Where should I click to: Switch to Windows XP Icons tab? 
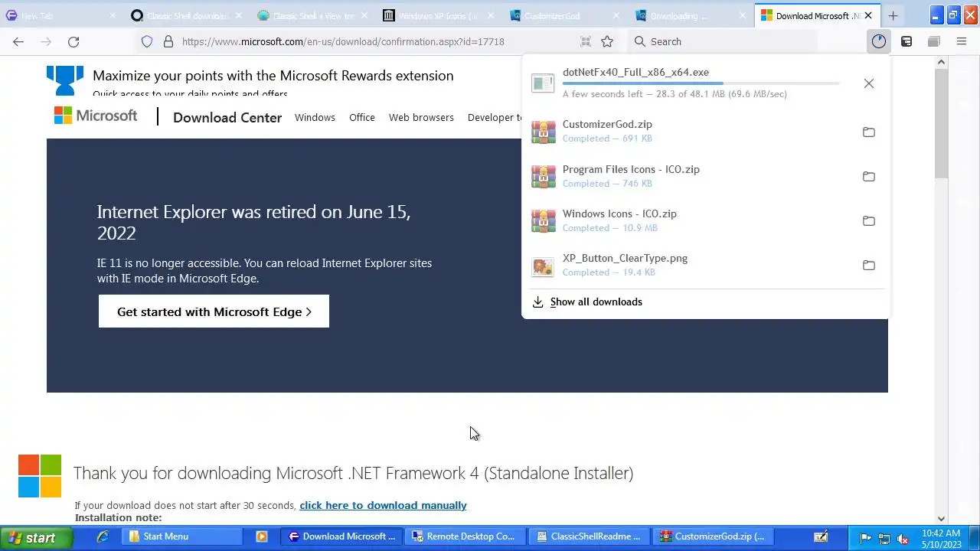click(439, 15)
